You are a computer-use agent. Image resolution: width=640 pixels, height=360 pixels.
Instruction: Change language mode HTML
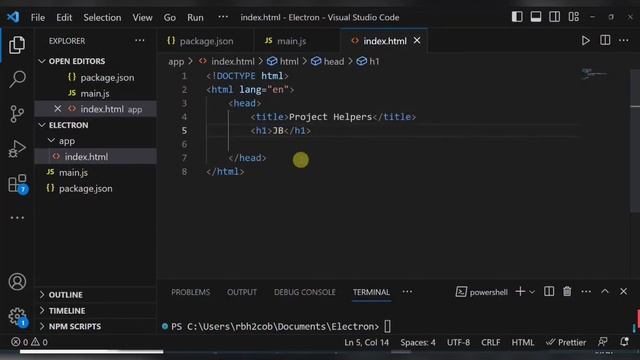tap(523, 342)
